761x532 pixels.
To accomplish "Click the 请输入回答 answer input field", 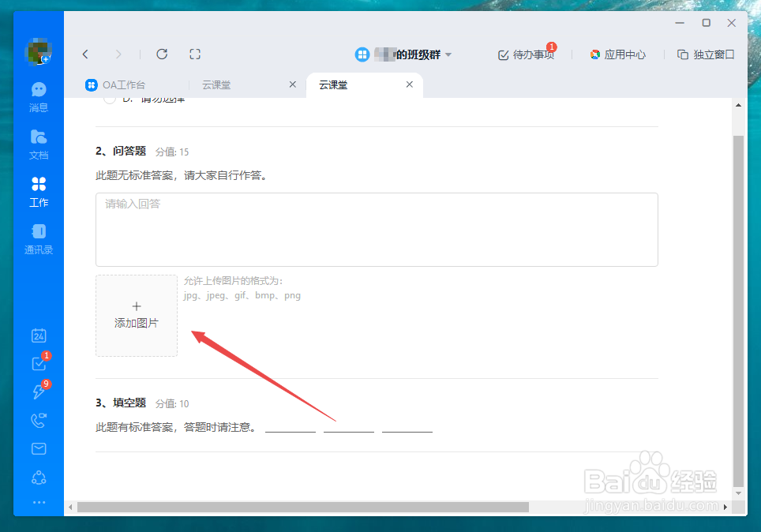I will 377,229.
